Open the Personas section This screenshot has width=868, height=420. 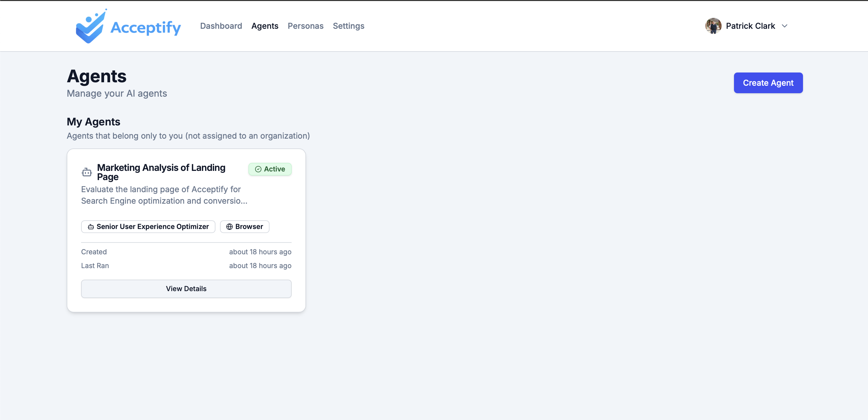[305, 26]
